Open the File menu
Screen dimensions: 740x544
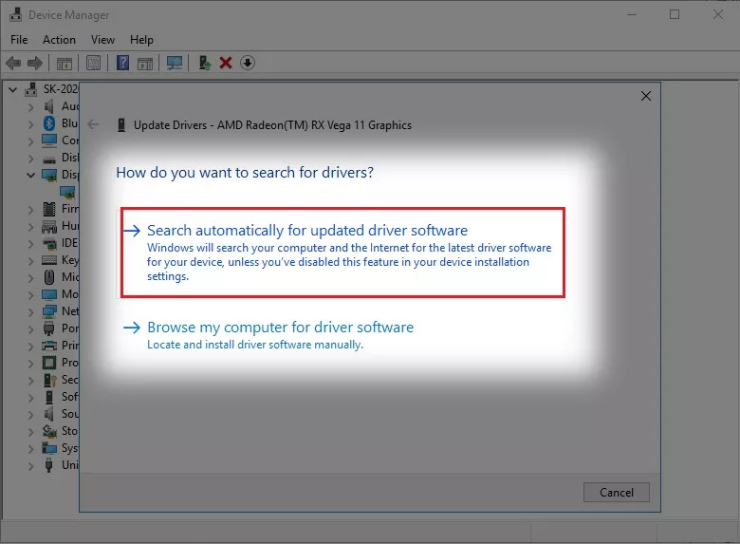(19, 40)
